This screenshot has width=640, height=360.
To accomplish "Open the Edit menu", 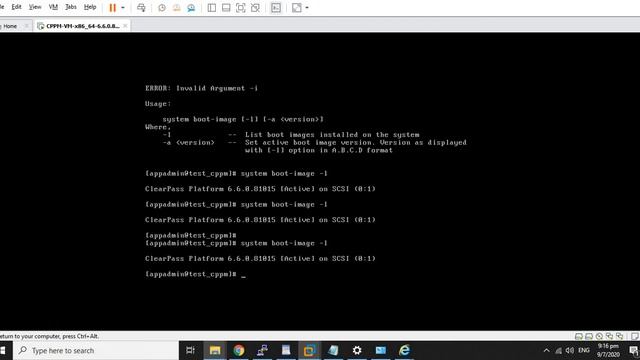I will point(16,7).
